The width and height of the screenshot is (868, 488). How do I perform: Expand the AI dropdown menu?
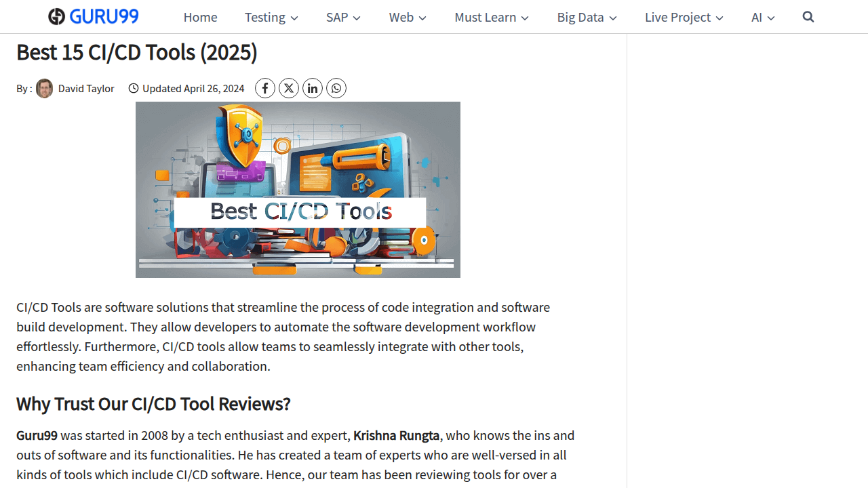click(763, 17)
